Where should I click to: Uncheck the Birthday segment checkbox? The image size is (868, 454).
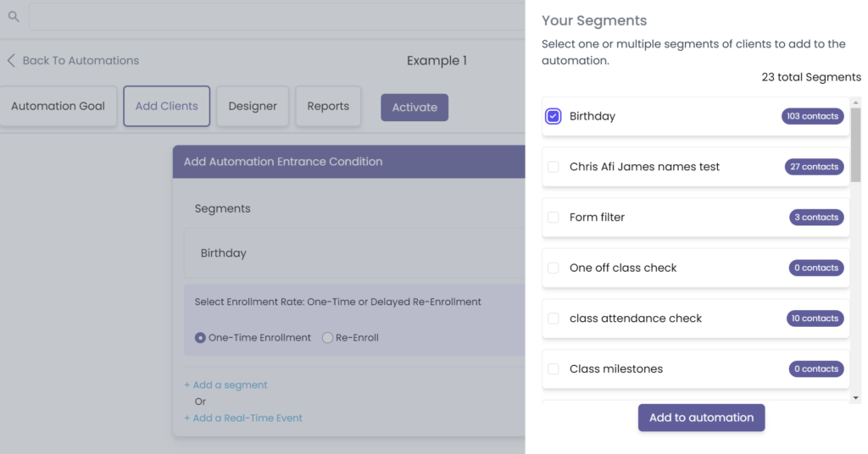[554, 116]
